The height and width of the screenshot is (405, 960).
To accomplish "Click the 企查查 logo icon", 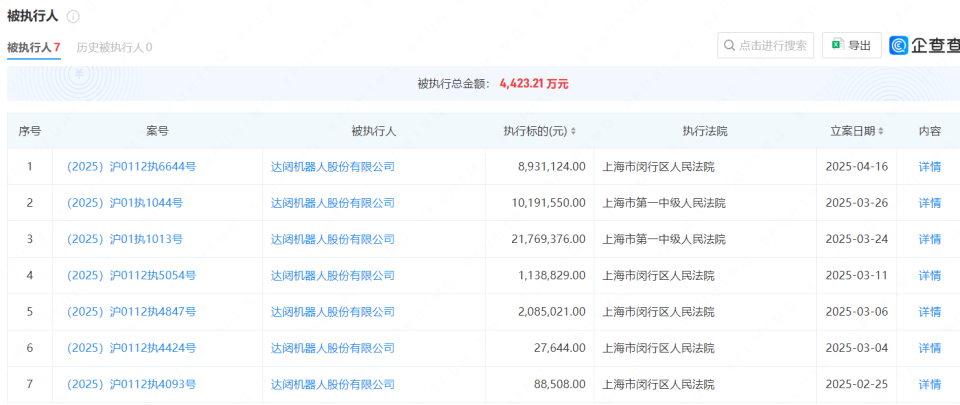I will 899,45.
